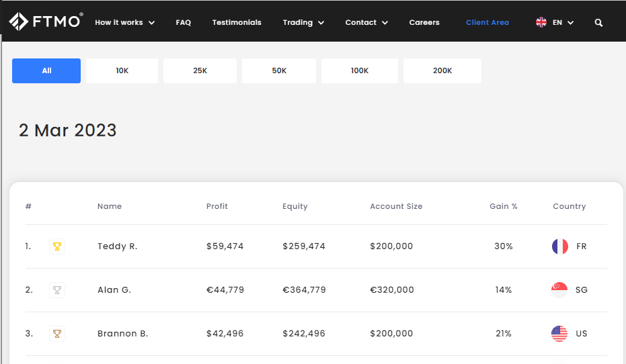This screenshot has width=626, height=364.
Task: Click the Country column header
Action: tap(570, 207)
